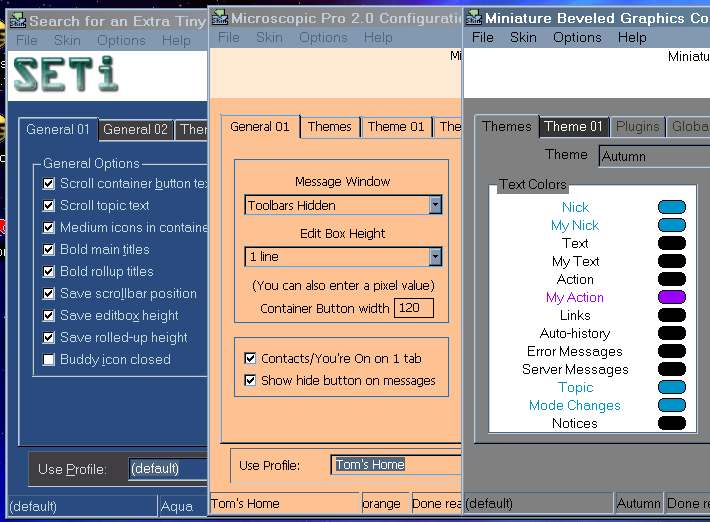The height and width of the screenshot is (522, 710).
Task: Switch to Themes tab in Miniature Beveled window
Action: pos(507,126)
